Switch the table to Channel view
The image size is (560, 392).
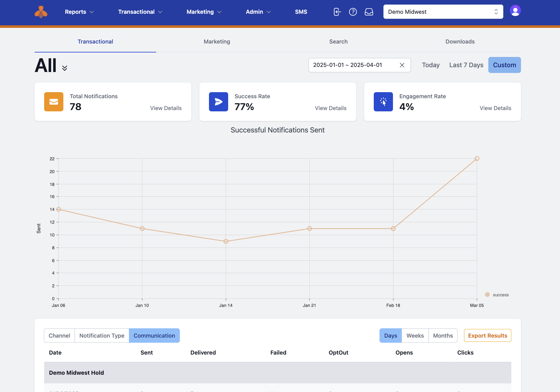point(59,335)
